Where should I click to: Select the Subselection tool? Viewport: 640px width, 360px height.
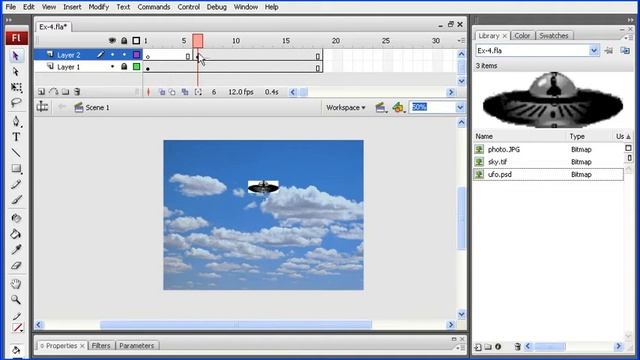point(16,72)
